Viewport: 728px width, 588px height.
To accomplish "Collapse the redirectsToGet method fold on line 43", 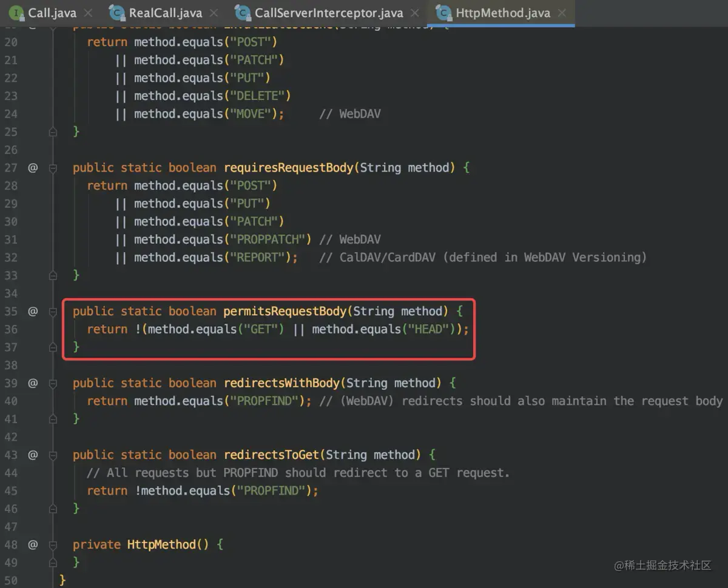I will (x=53, y=455).
